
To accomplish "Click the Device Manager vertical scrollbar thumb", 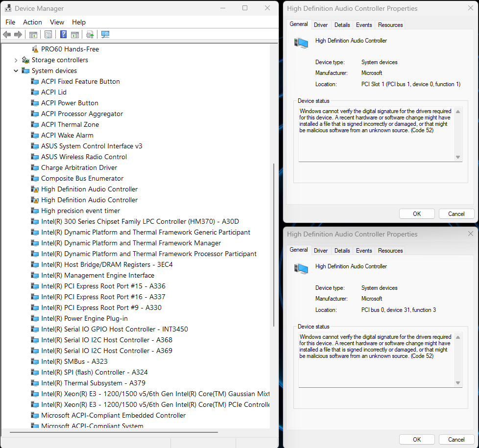I will coord(274,245).
